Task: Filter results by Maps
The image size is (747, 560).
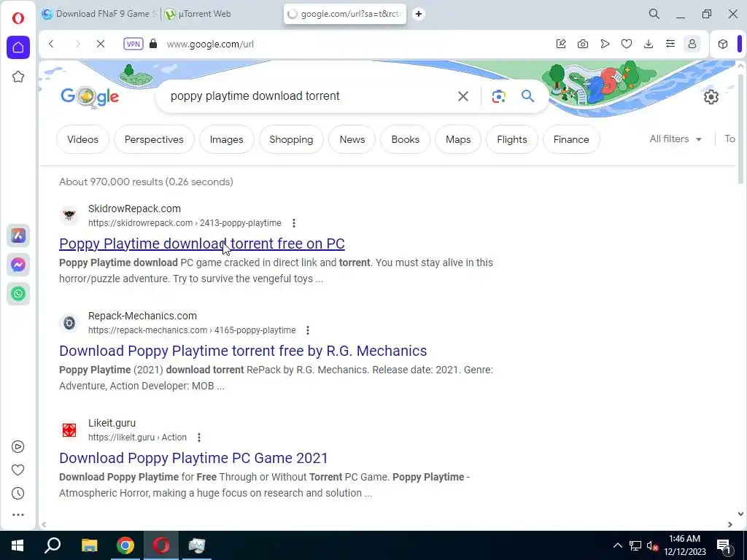Action: point(458,139)
